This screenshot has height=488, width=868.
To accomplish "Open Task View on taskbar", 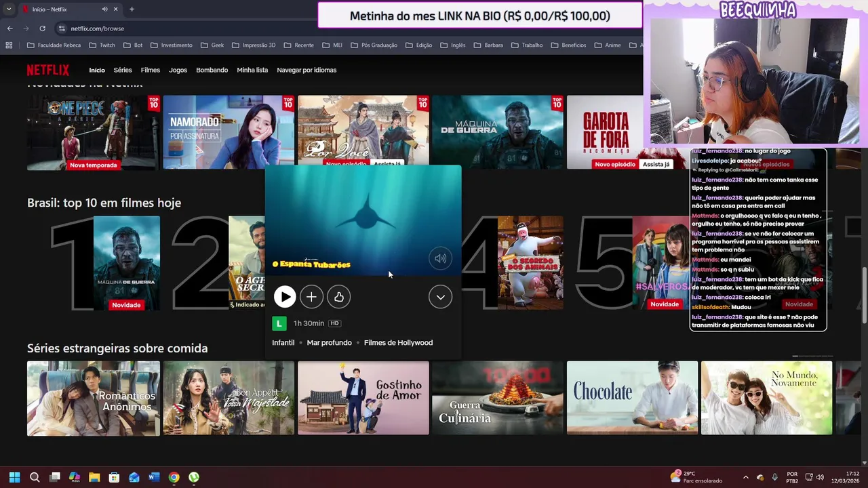I will pos(55,477).
